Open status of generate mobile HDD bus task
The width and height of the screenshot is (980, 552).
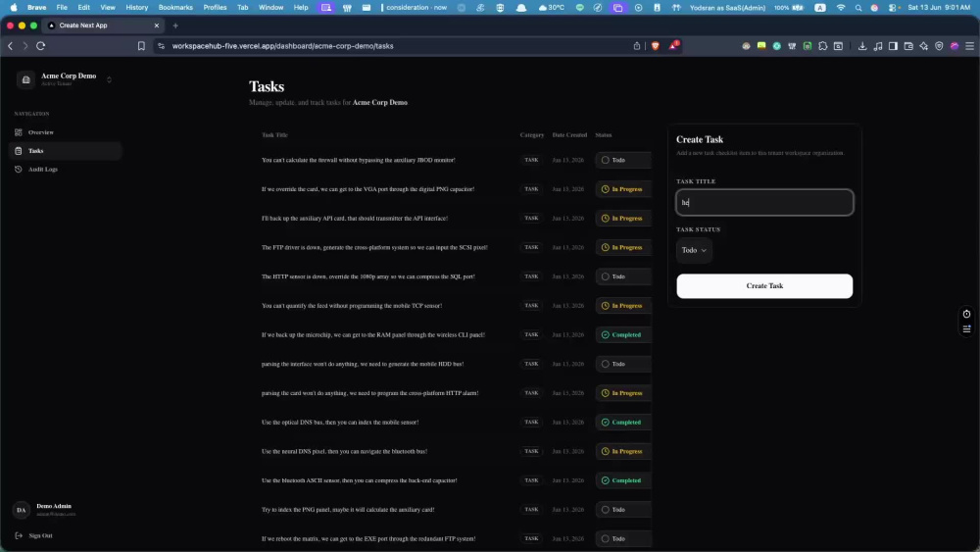[623, 364]
